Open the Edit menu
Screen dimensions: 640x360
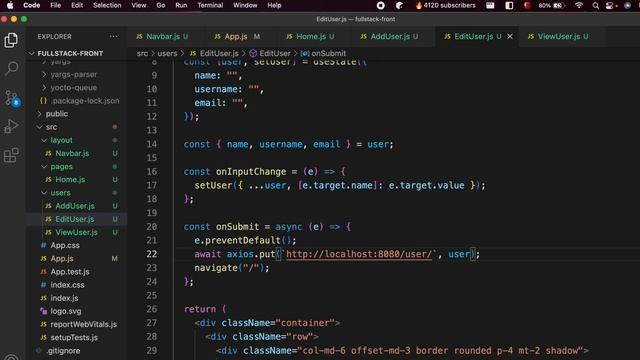(77, 5)
